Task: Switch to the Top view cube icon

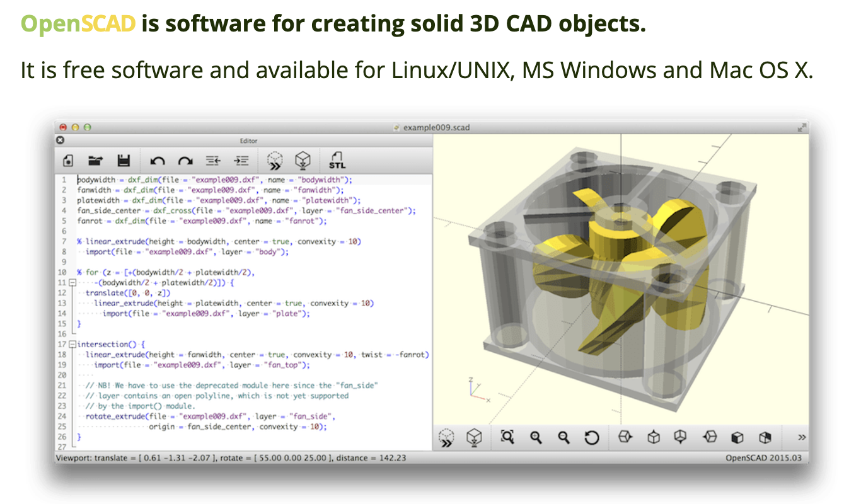Action: coord(654,437)
